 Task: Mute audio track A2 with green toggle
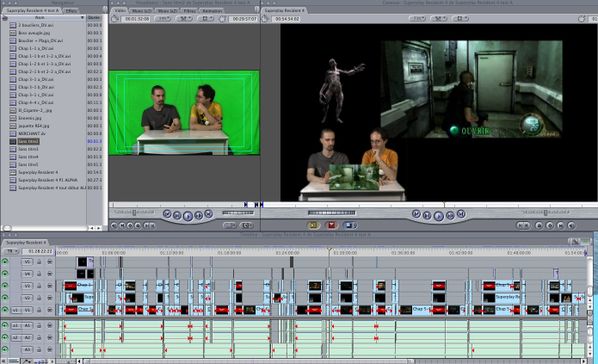point(5,338)
